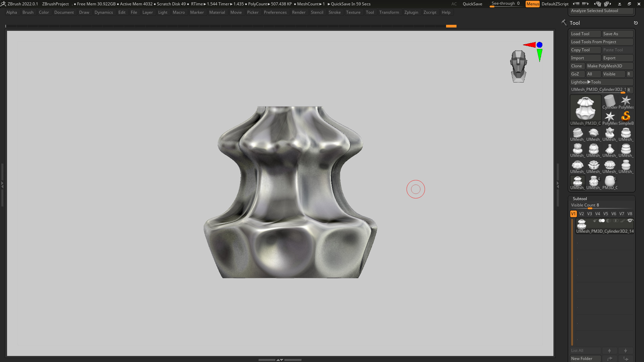Click the down-right arrow at bottom of Subtool

coord(626,359)
